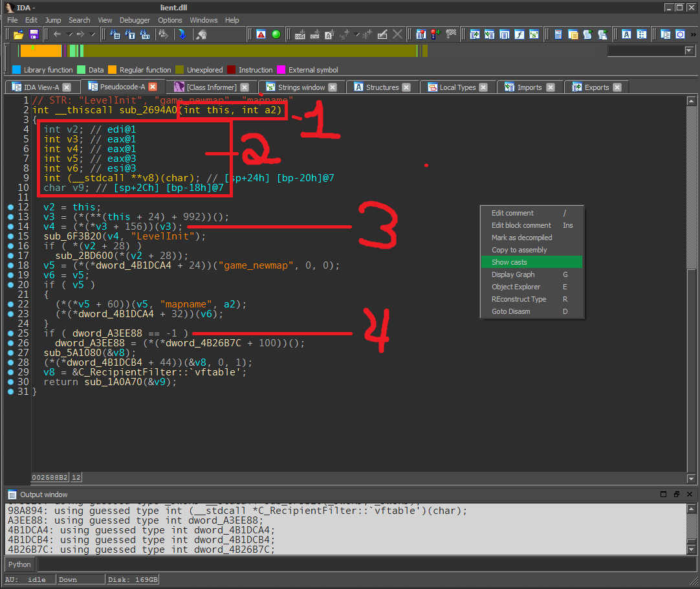Convert to data with the DATA icon
700x589 pixels.
point(314,34)
